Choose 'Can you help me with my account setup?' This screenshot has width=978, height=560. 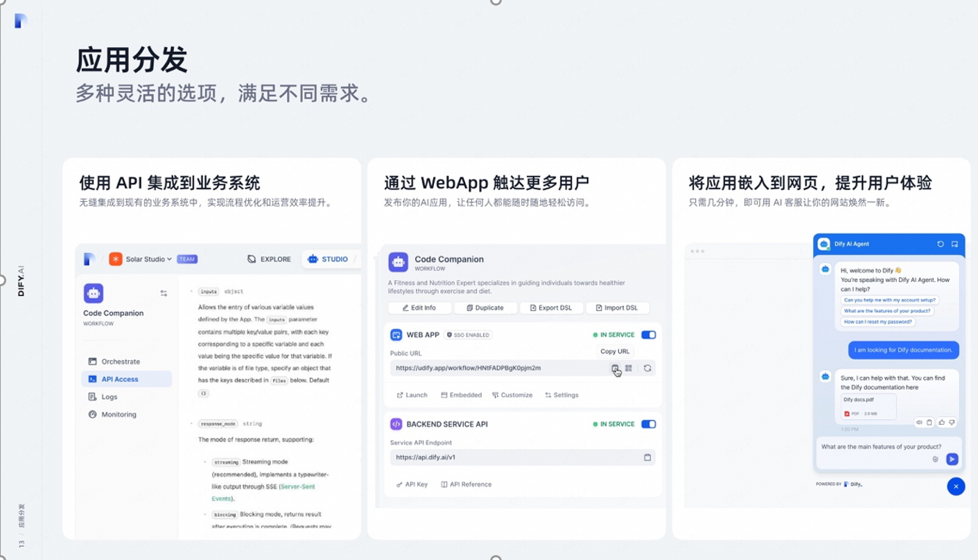point(890,300)
